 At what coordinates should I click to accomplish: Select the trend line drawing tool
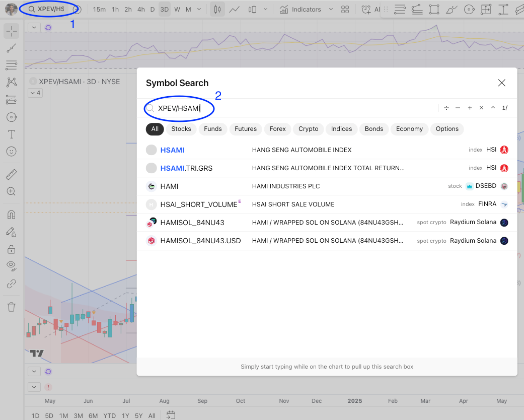point(12,48)
